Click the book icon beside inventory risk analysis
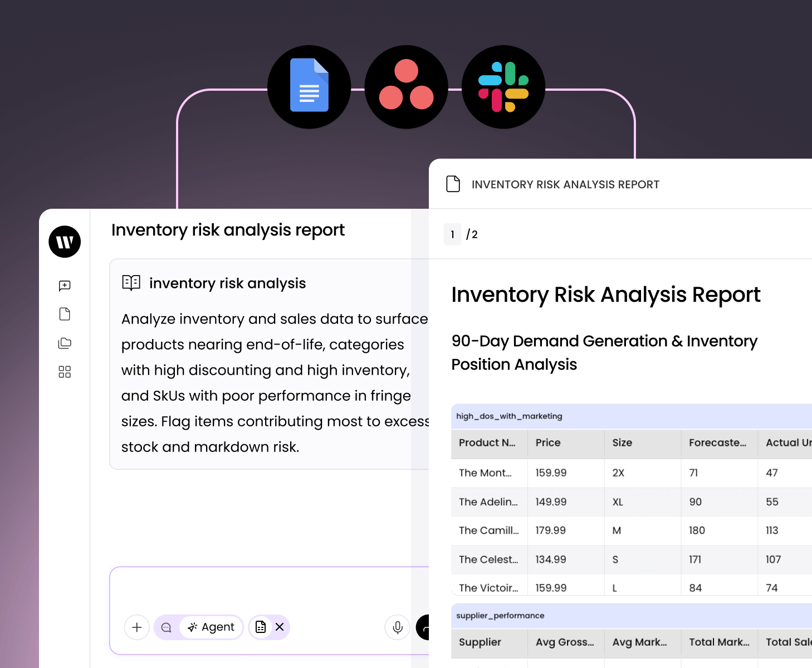Image resolution: width=812 pixels, height=668 pixels. (x=131, y=283)
